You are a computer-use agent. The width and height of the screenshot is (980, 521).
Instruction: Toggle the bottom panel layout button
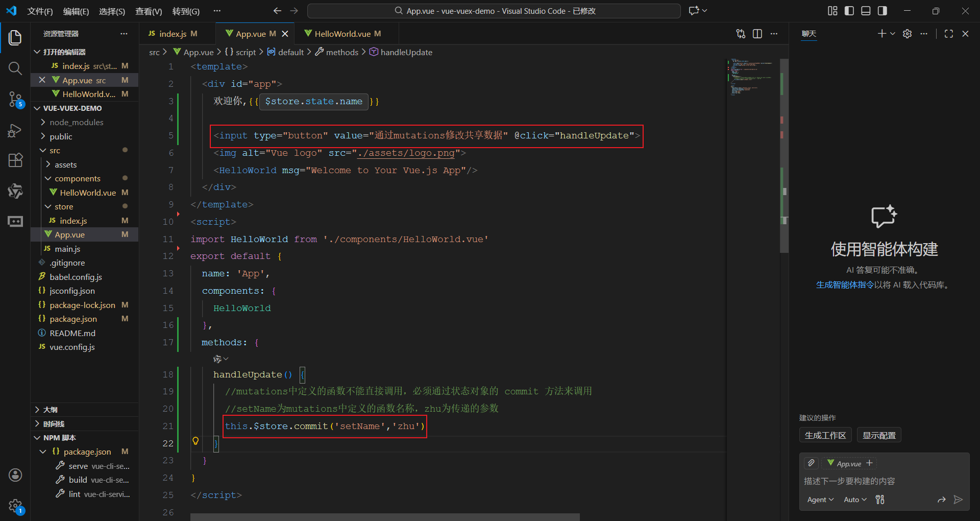[x=866, y=11]
